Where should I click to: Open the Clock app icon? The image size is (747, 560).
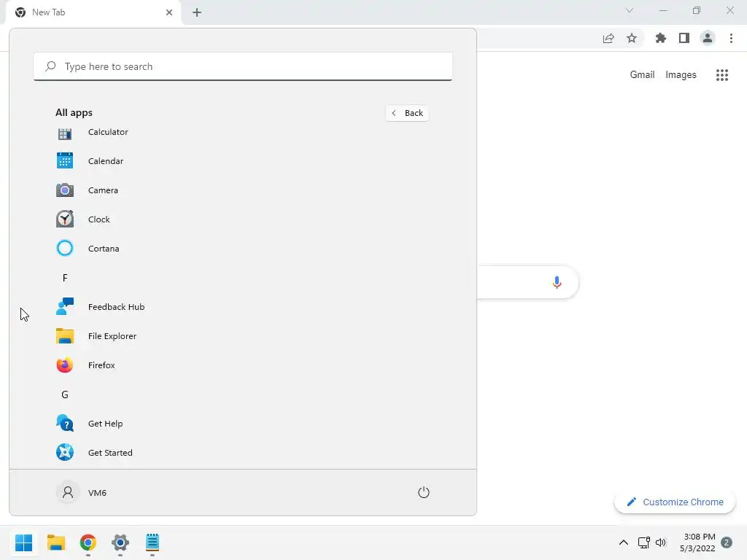65,219
